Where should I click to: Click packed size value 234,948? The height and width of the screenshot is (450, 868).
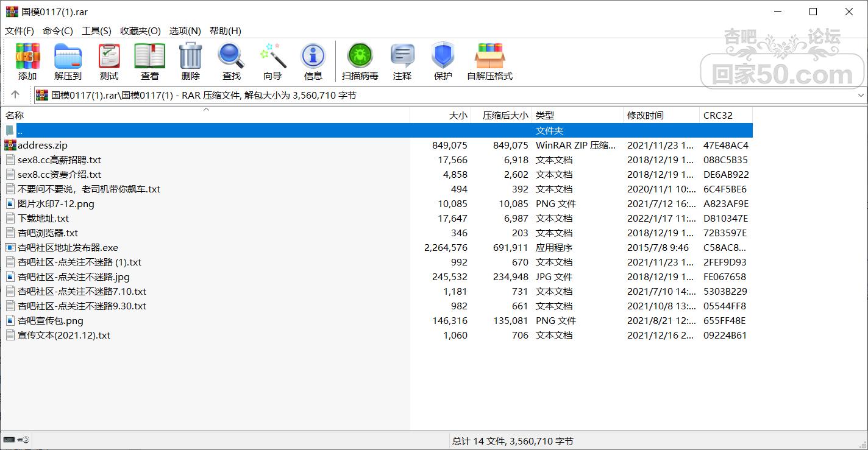click(x=510, y=276)
